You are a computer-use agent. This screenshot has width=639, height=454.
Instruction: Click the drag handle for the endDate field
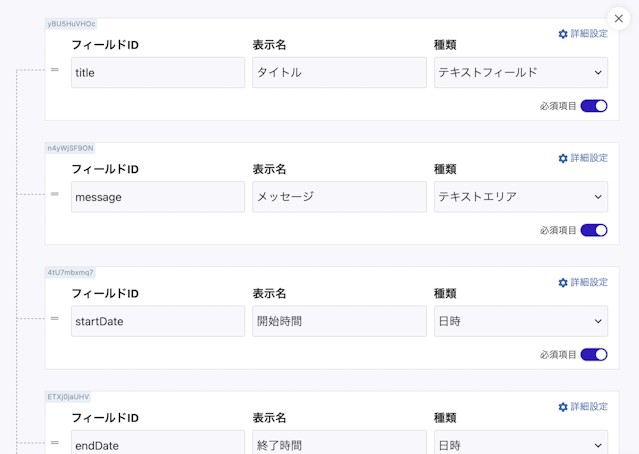[55, 443]
